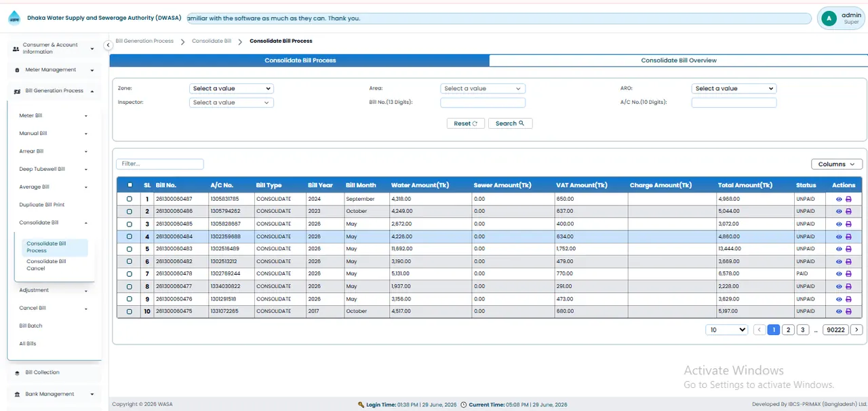Print paid bill 261300060478 printer icon
Image resolution: width=868 pixels, height=411 pixels.
848,274
